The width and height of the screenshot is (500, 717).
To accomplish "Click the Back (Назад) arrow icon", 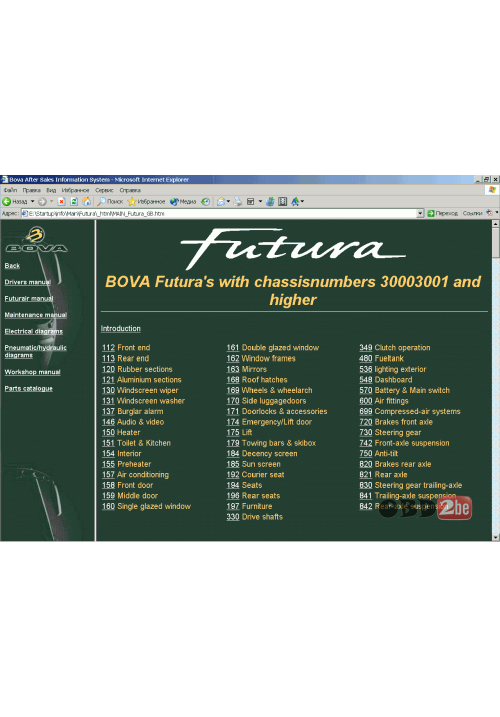I will [6, 202].
